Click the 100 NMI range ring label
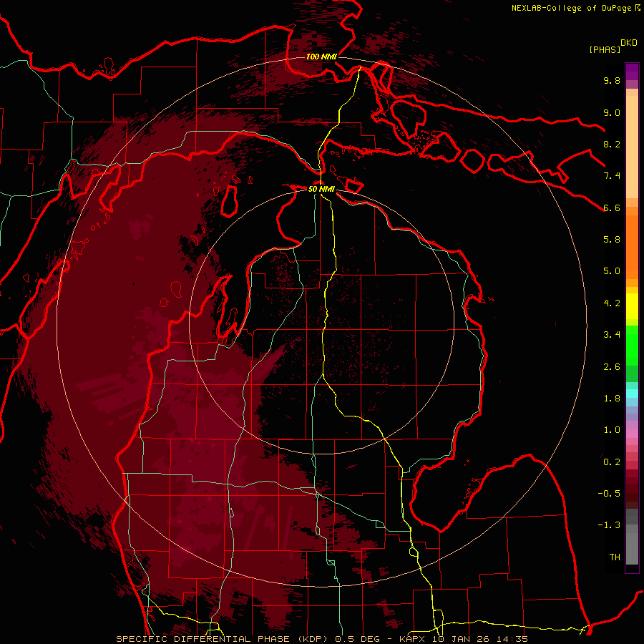 321,57
